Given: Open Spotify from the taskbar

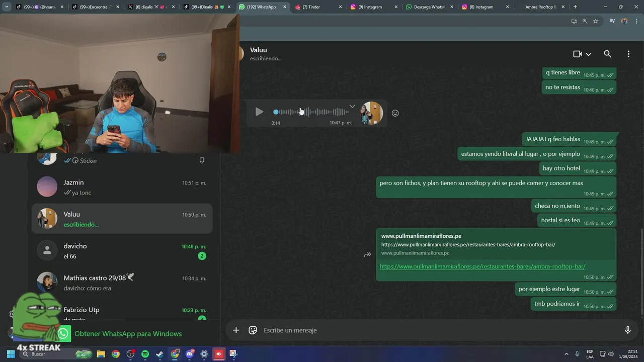Looking at the screenshot, I should tap(145, 354).
